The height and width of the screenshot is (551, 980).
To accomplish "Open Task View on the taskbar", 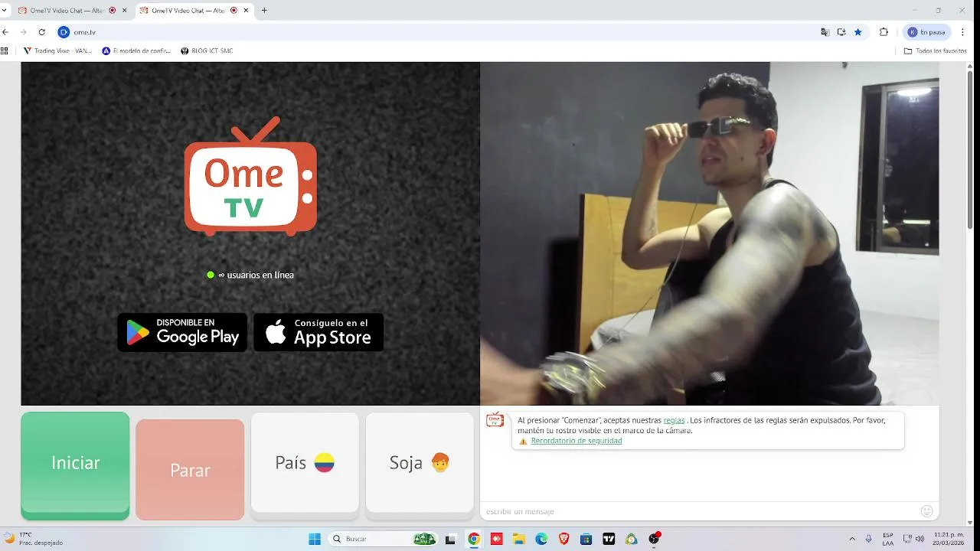I will click(451, 539).
